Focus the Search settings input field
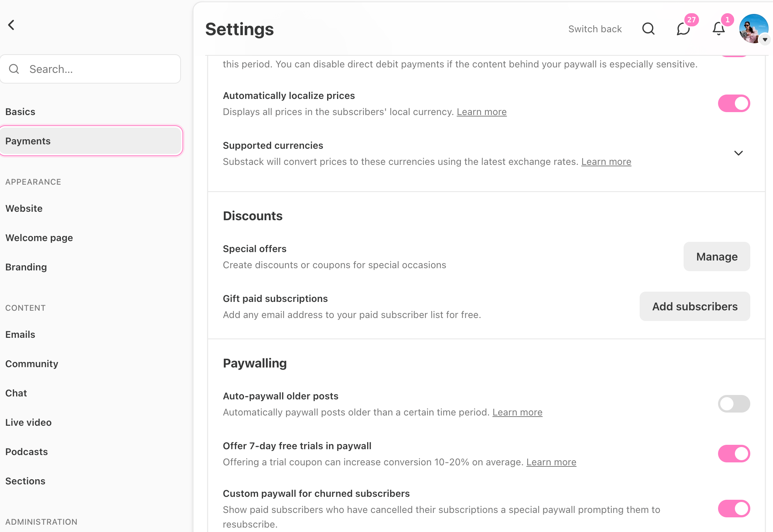The image size is (773, 532). (x=91, y=69)
